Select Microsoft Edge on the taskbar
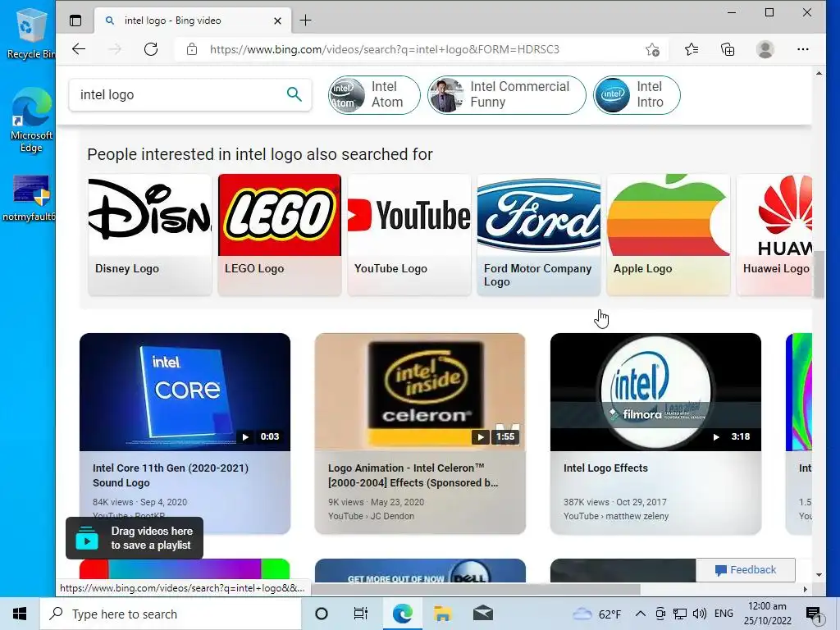 pos(402,614)
